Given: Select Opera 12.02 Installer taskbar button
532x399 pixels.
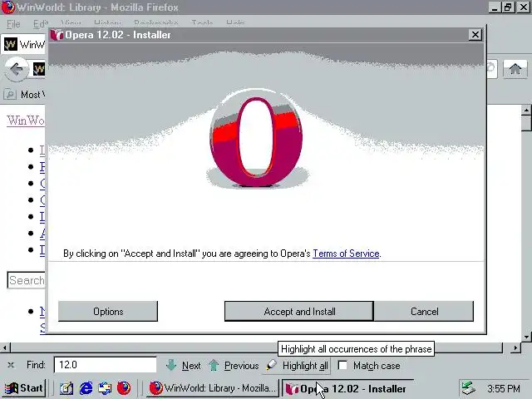Looking at the screenshot, I should pos(348,388).
